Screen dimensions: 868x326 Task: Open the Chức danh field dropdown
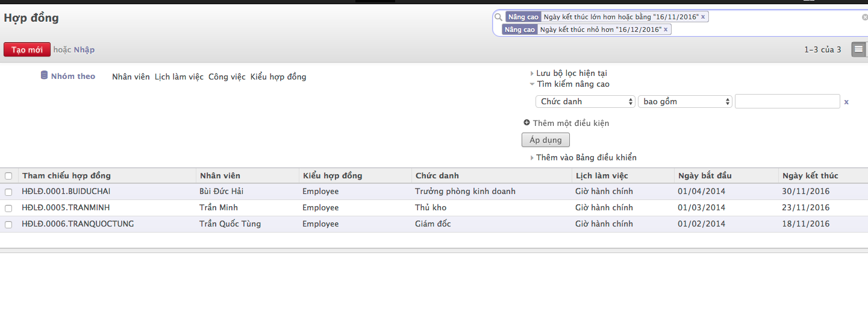click(585, 101)
